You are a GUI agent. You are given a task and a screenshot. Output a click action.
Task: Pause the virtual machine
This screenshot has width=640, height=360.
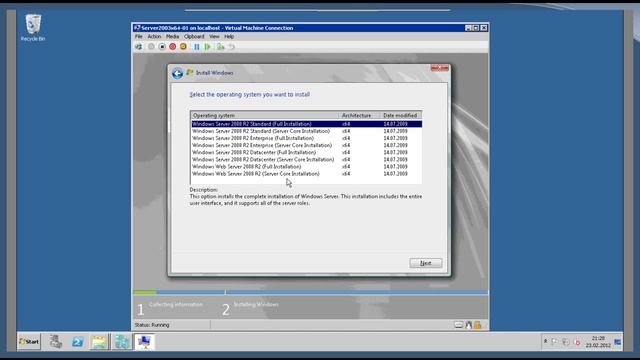197,47
